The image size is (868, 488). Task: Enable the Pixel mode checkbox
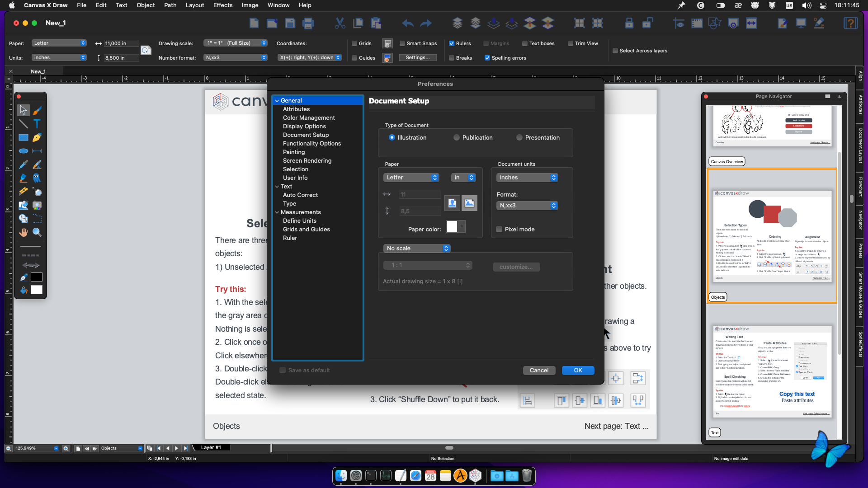499,230
